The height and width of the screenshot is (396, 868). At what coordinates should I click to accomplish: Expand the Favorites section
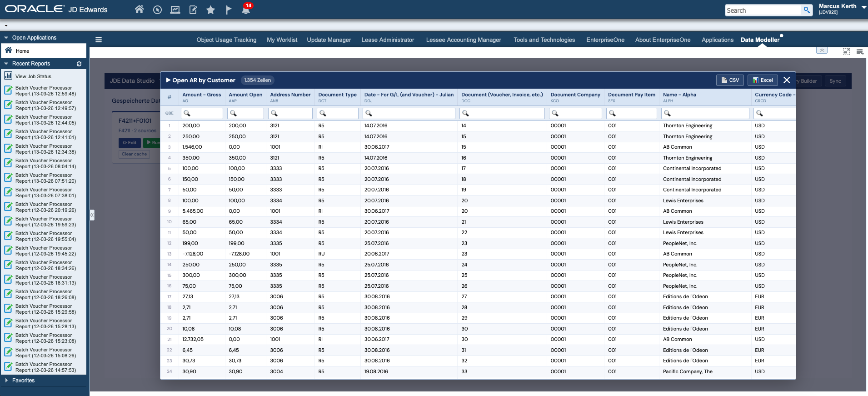tap(6, 381)
